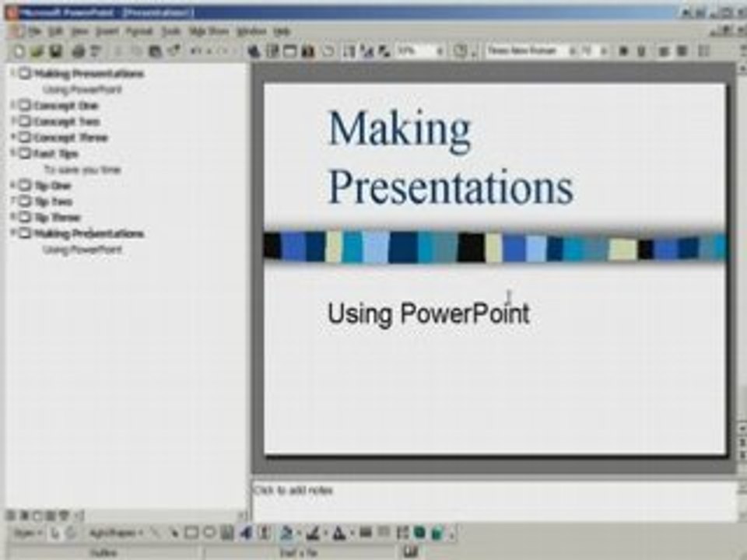Select the Text Box drawing tool
747x560 pixels.
click(x=227, y=533)
